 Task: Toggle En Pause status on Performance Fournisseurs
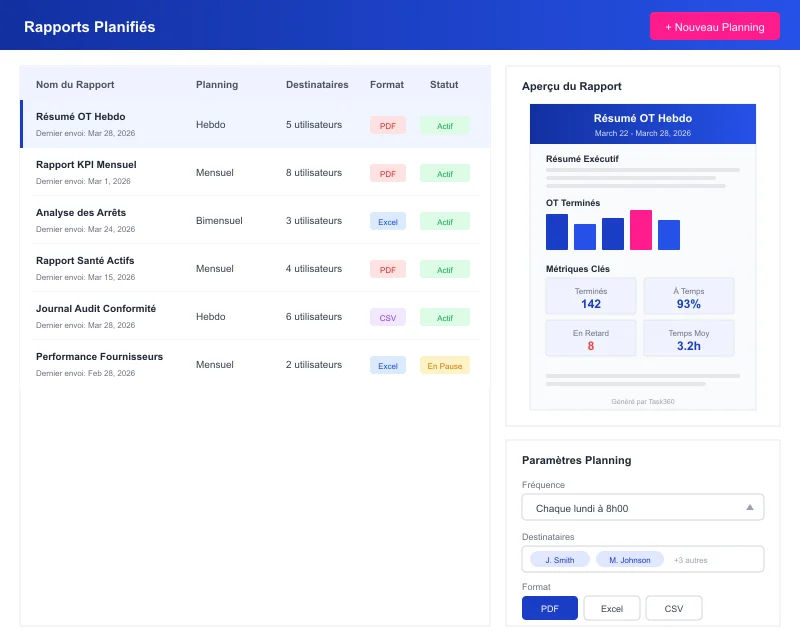(x=444, y=365)
